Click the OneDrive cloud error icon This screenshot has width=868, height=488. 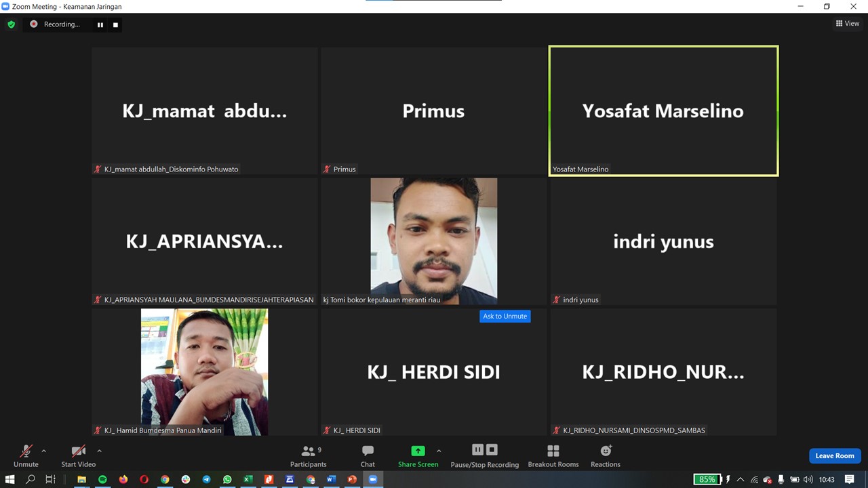click(768, 479)
